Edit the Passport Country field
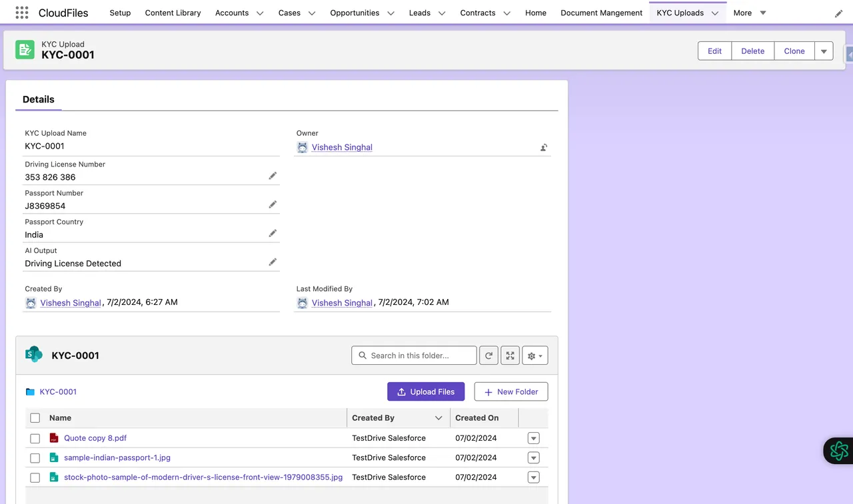 [x=273, y=232]
